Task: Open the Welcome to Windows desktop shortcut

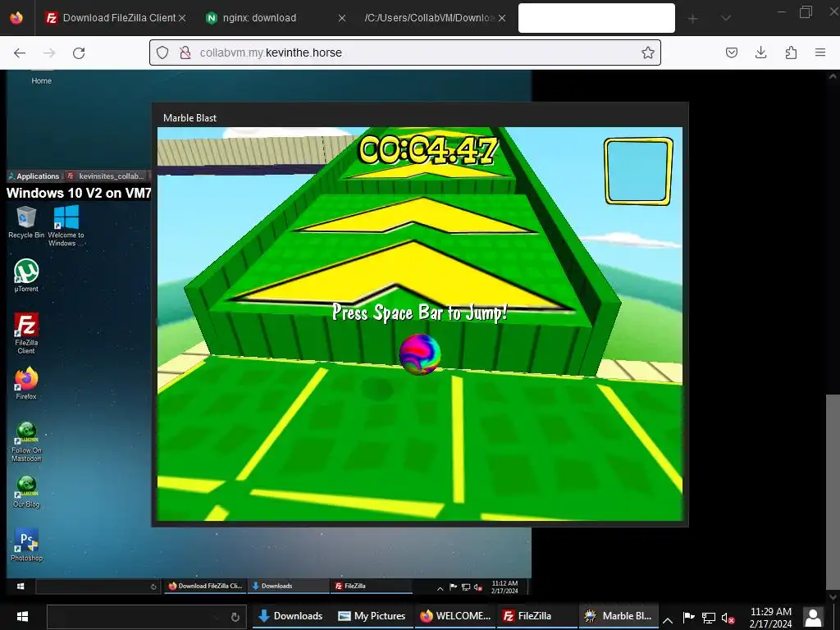Action: (x=66, y=226)
